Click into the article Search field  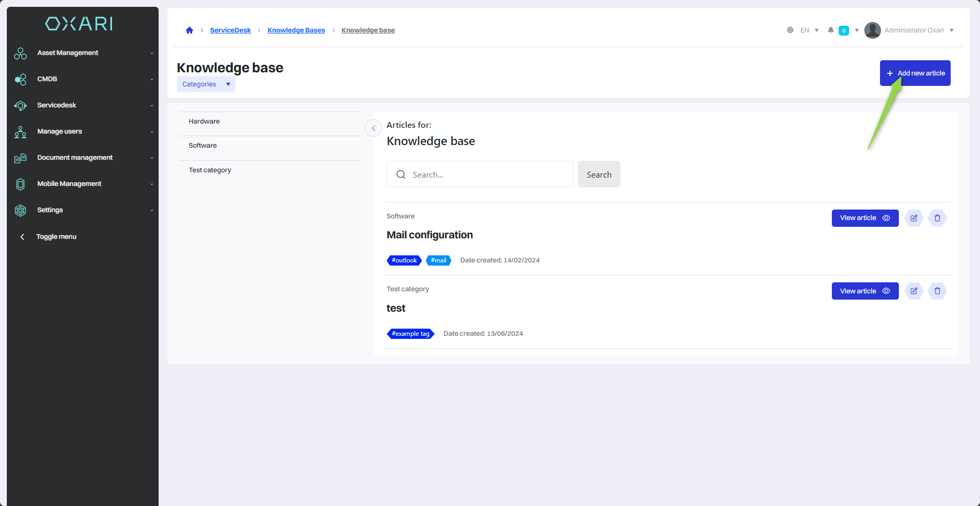click(x=487, y=174)
